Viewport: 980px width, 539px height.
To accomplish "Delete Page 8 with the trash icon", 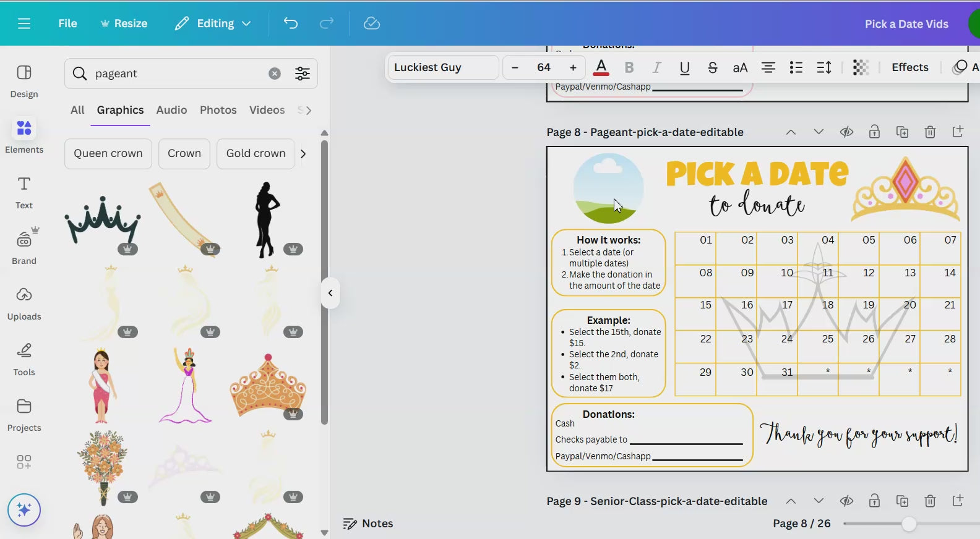I will (x=930, y=132).
